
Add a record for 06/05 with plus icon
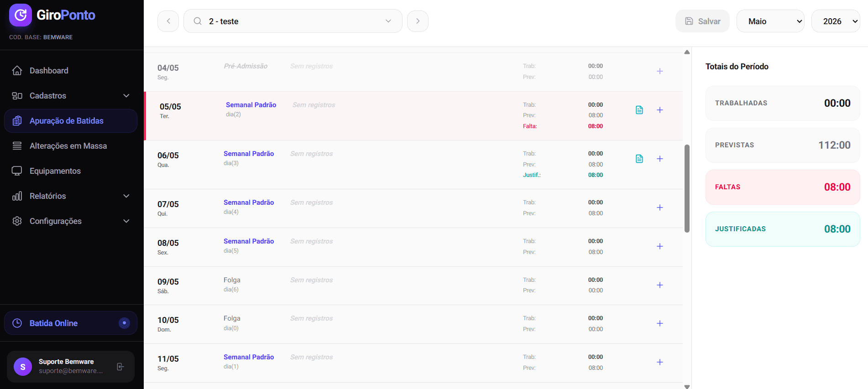659,159
